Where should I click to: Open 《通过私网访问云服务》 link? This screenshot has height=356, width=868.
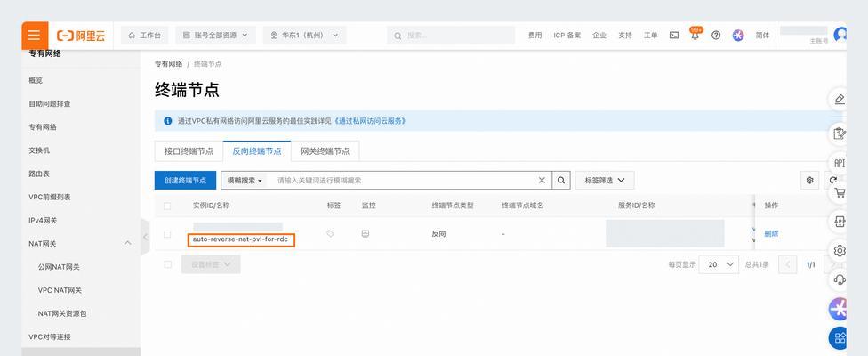point(370,121)
